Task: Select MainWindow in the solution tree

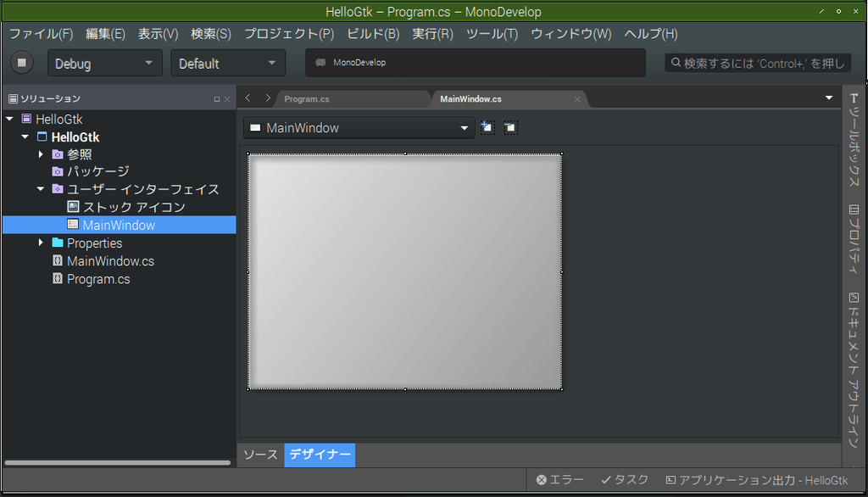Action: (x=119, y=225)
